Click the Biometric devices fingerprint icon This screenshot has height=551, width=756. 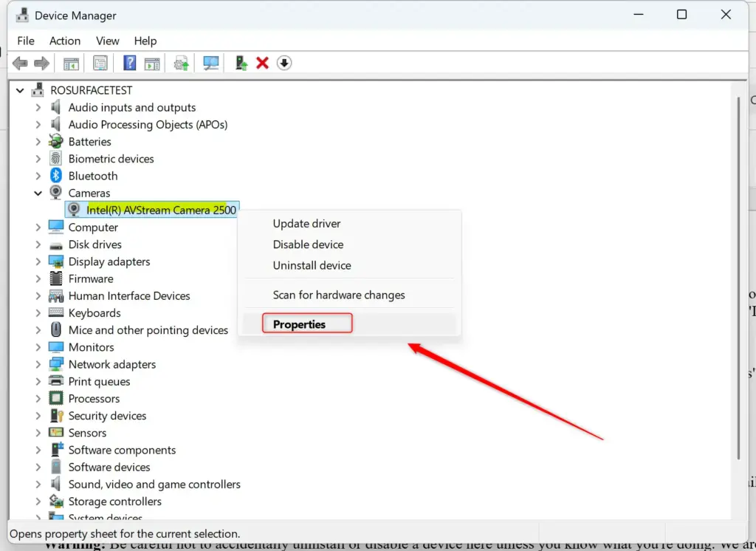[x=56, y=158]
